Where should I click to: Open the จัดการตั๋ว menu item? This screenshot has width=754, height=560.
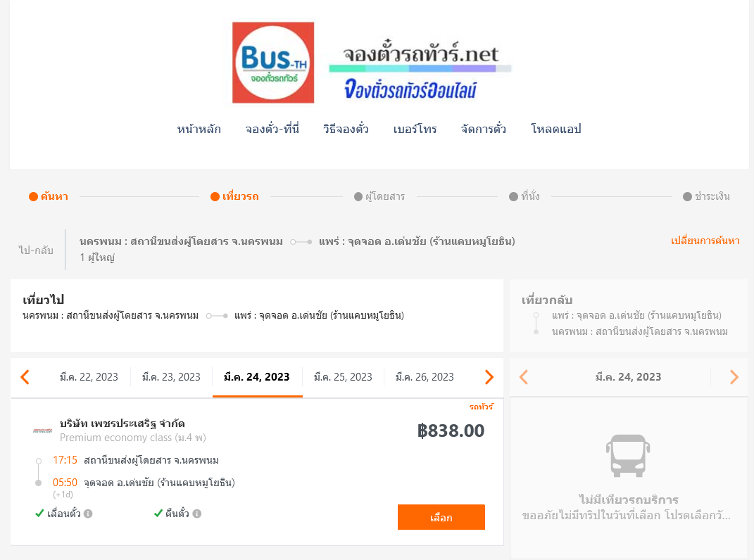pos(483,129)
